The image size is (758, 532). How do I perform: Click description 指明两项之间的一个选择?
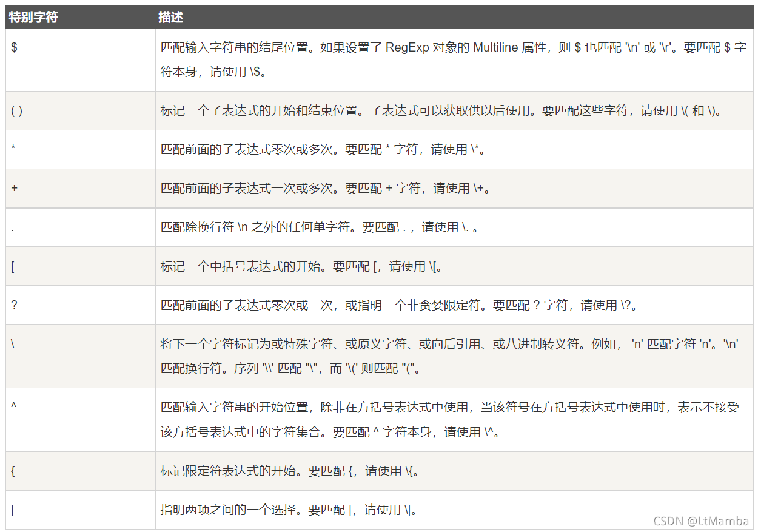pyautogui.click(x=454, y=510)
